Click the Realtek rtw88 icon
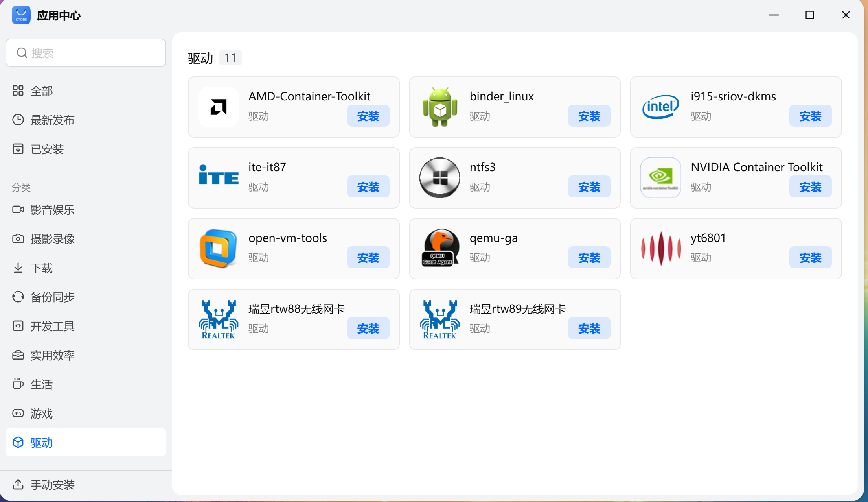This screenshot has width=868, height=502. coord(219,319)
